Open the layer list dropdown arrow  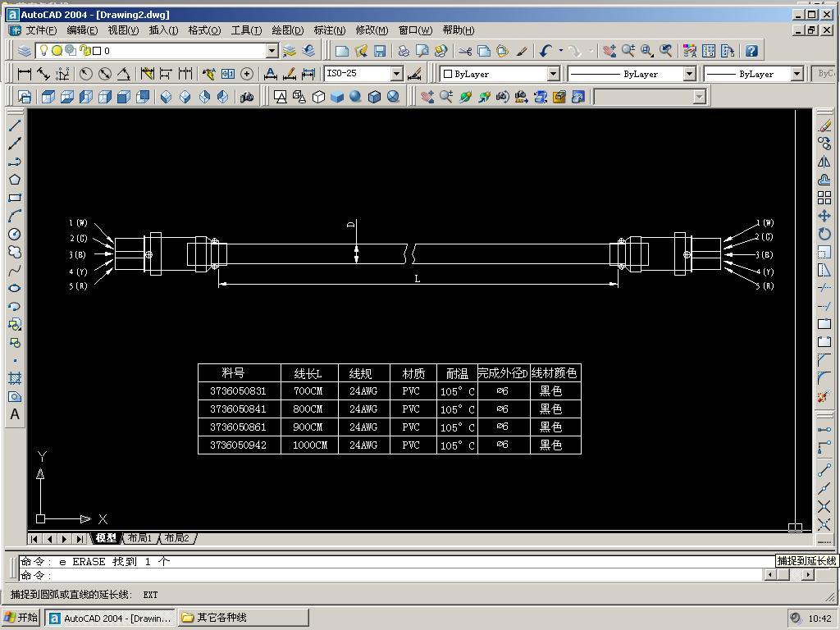(x=272, y=51)
